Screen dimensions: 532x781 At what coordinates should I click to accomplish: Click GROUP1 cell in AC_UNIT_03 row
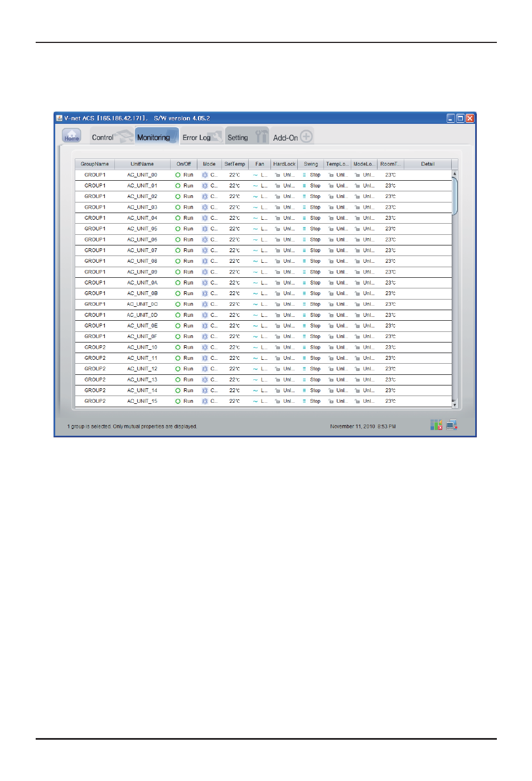[95, 208]
